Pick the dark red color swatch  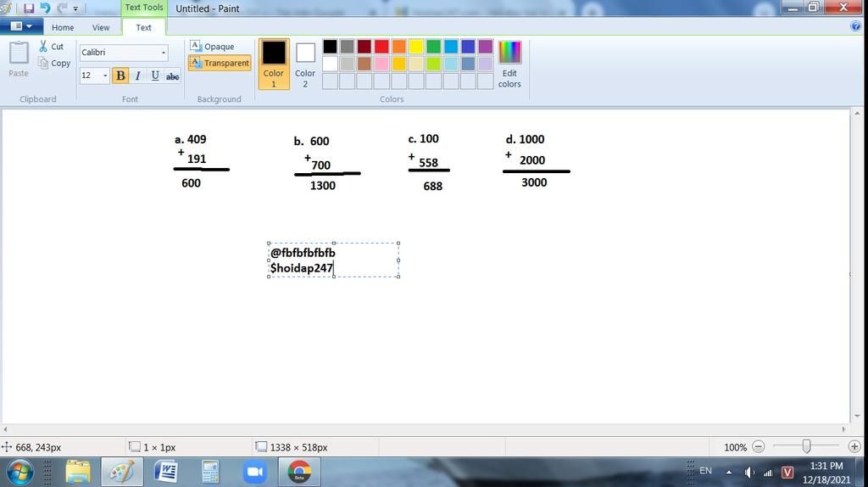point(364,47)
